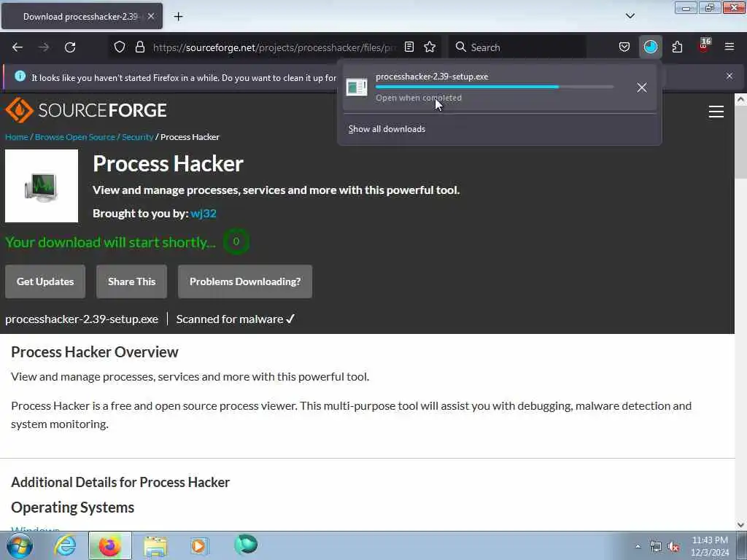Click the Get Updates button

[45, 281]
